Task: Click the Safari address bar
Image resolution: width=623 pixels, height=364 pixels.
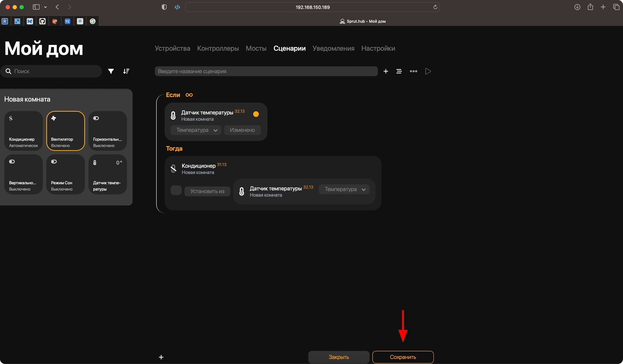Action: [312, 7]
